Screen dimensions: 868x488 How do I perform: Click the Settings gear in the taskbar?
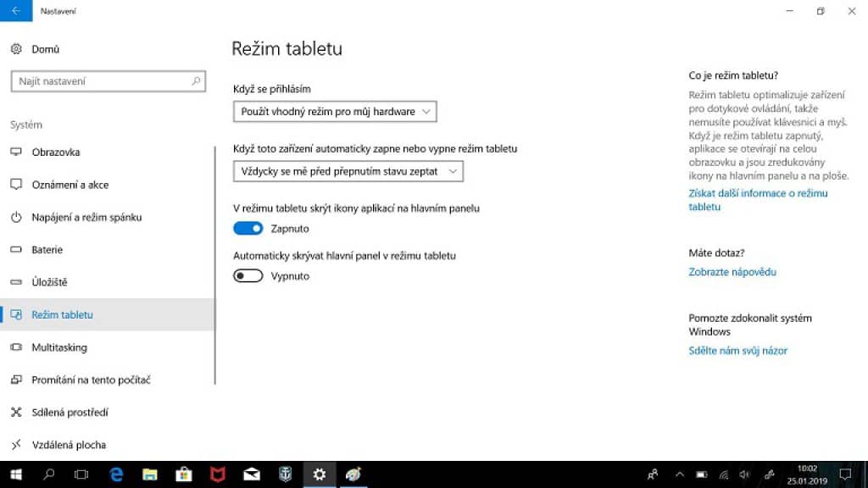click(x=320, y=474)
